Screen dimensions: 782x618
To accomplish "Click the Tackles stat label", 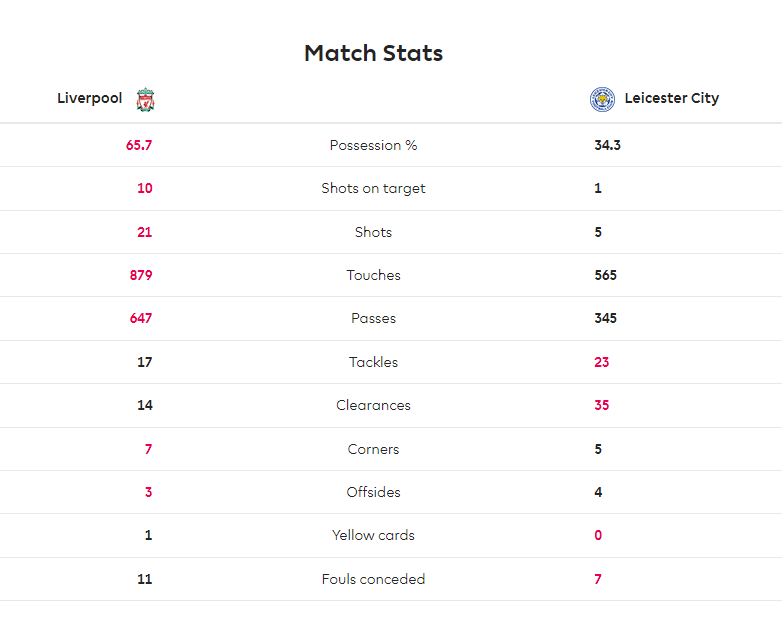I will [x=374, y=362].
